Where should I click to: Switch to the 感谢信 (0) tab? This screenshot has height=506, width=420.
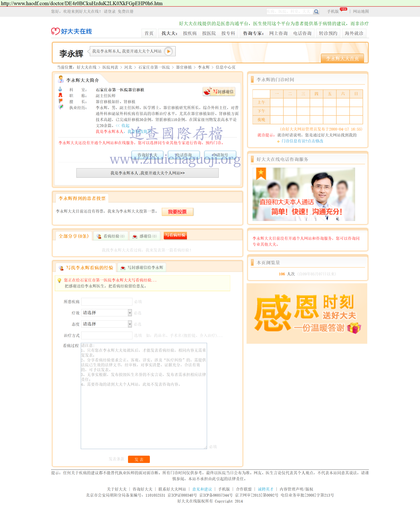(145, 236)
